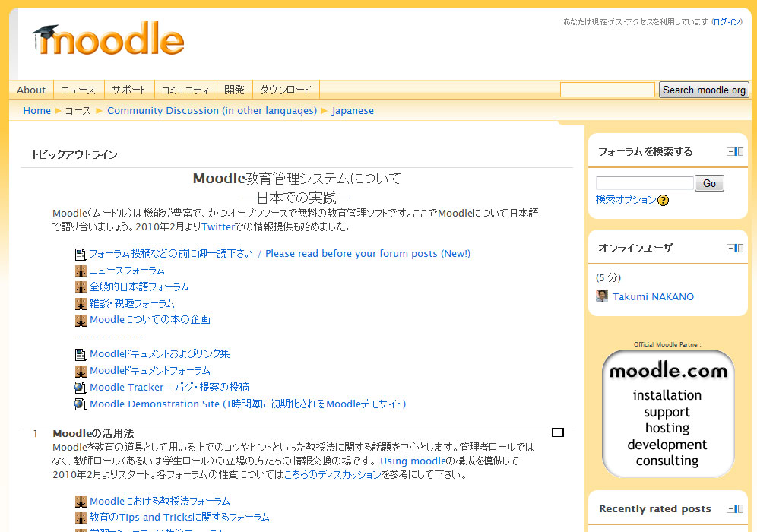Image resolution: width=757 pixels, height=532 pixels.
Task: Click Takumi NAKANO's avatar picture
Action: pos(601,296)
